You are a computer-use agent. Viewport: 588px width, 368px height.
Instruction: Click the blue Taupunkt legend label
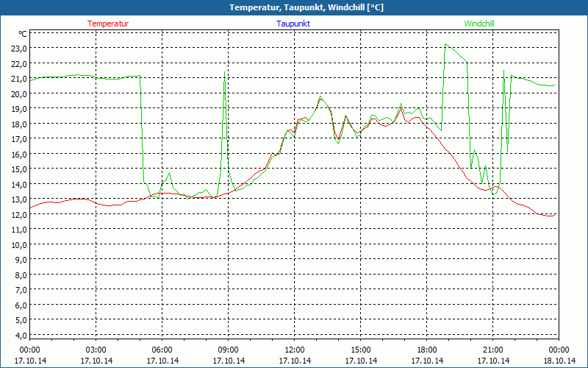(x=293, y=24)
